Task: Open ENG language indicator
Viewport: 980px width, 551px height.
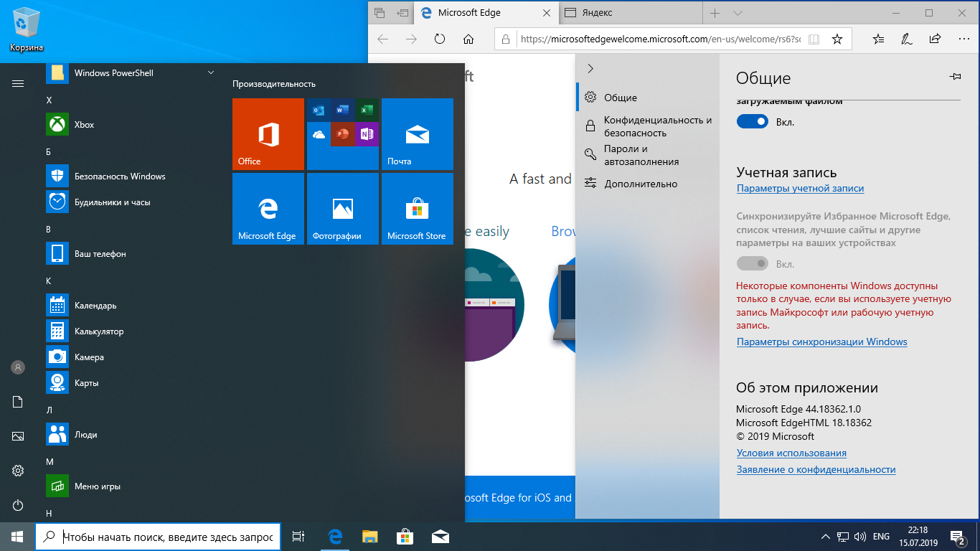Action: coord(881,536)
